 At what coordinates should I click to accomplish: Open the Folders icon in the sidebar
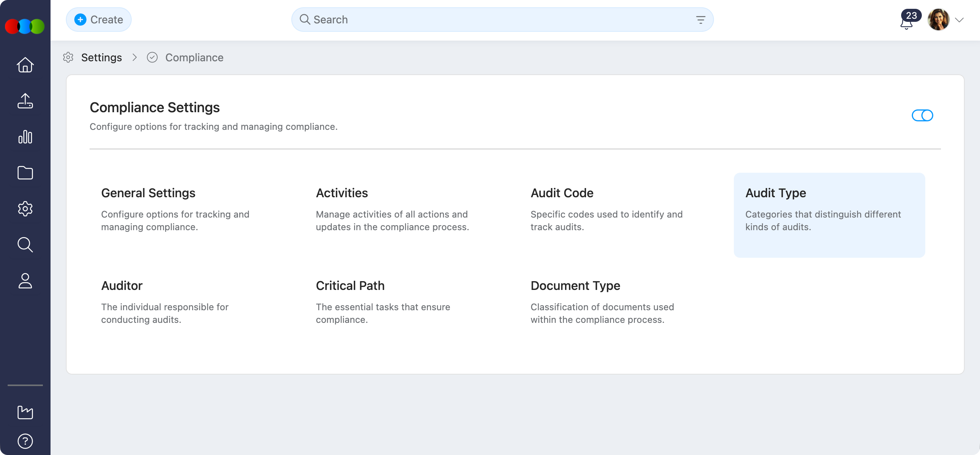25,173
